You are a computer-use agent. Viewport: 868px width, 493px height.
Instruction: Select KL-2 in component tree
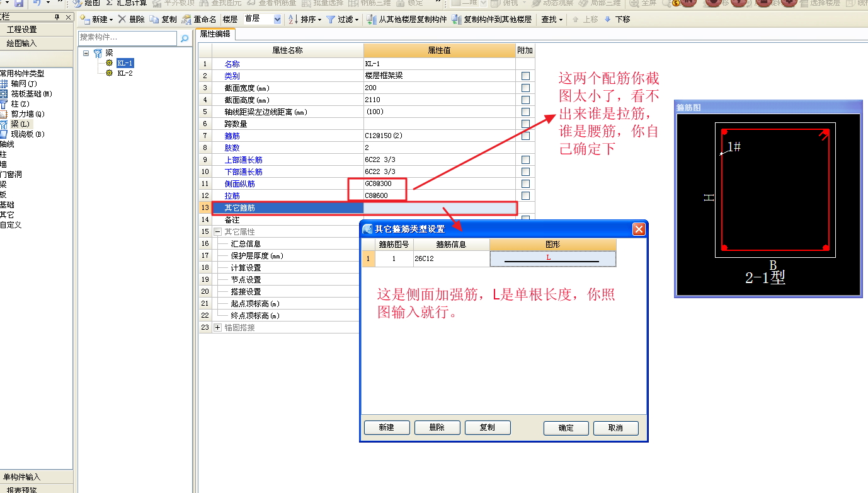[x=125, y=73]
